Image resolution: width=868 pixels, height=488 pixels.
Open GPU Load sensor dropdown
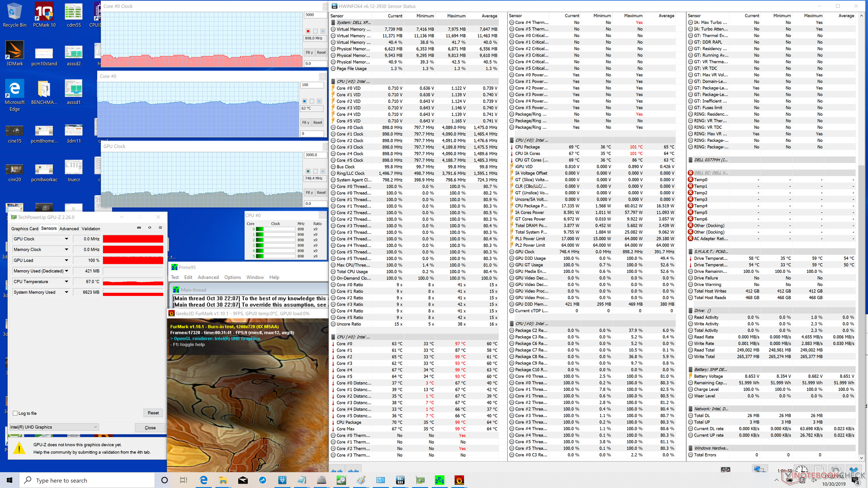coord(66,260)
